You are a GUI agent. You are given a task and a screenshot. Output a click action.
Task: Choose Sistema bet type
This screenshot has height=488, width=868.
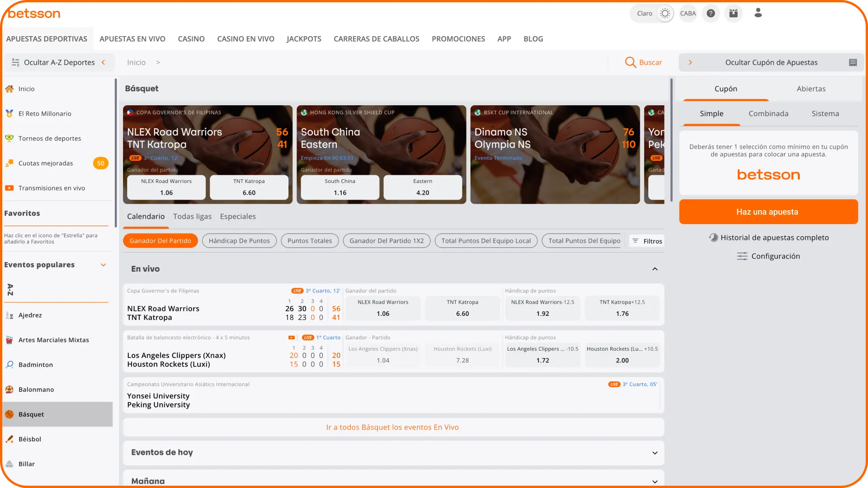(x=825, y=114)
